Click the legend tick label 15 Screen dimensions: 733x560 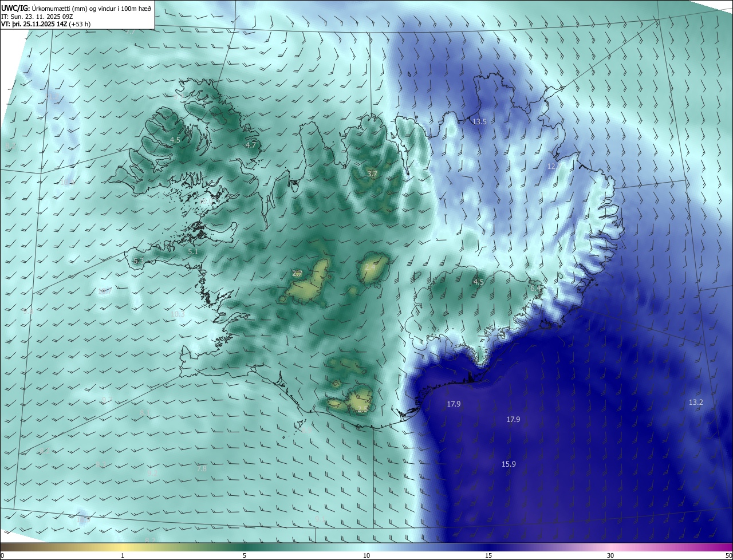pos(488,555)
